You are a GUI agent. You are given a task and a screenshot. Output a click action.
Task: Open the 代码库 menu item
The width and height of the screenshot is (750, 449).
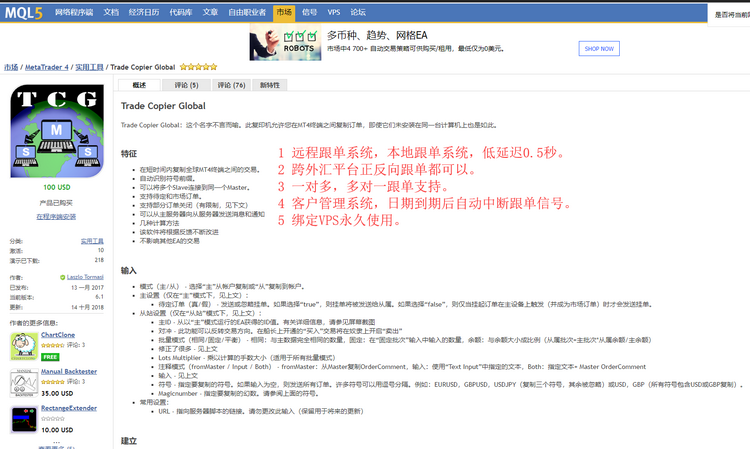point(181,12)
